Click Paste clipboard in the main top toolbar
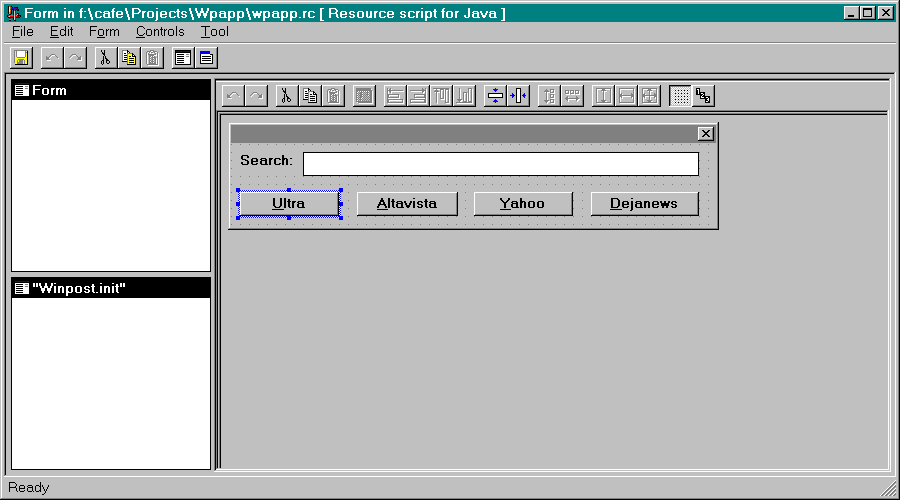Screen dimensions: 900x500 [x=153, y=58]
